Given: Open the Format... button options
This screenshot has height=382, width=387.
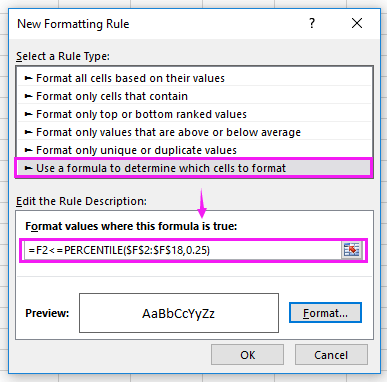Looking at the screenshot, I should point(325,313).
